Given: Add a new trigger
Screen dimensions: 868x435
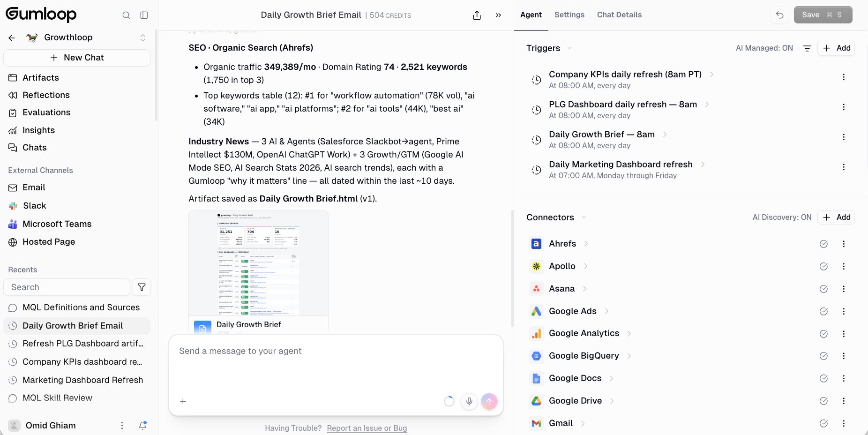Looking at the screenshot, I should click(836, 48).
